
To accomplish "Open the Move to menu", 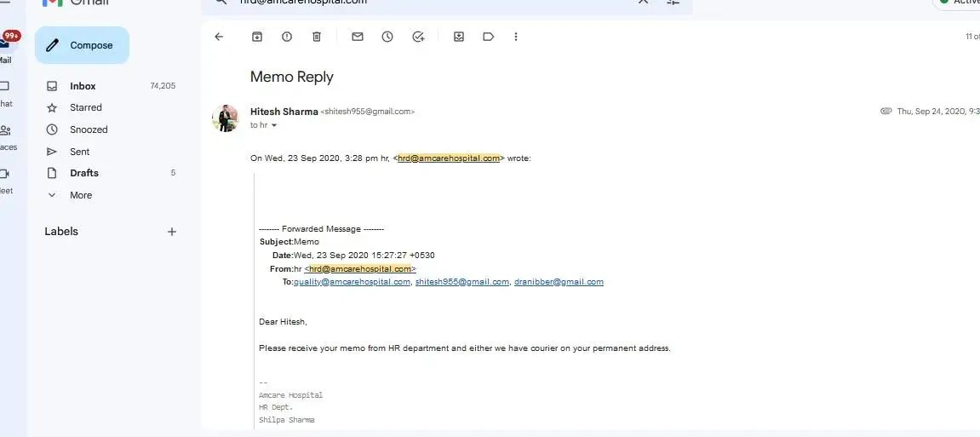I will point(459,37).
